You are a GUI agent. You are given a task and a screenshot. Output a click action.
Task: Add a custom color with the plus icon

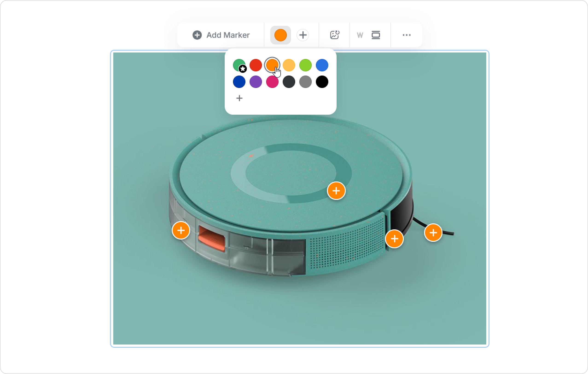pos(239,98)
